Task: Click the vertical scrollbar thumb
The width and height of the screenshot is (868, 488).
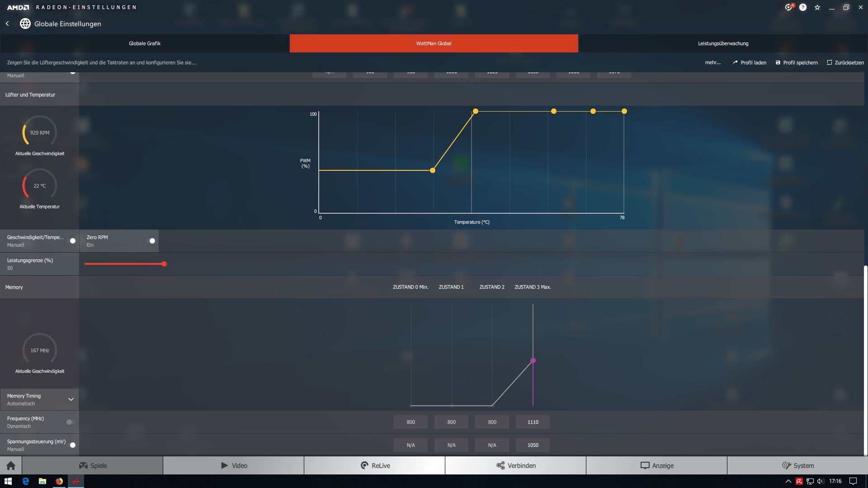Action: (x=866, y=360)
